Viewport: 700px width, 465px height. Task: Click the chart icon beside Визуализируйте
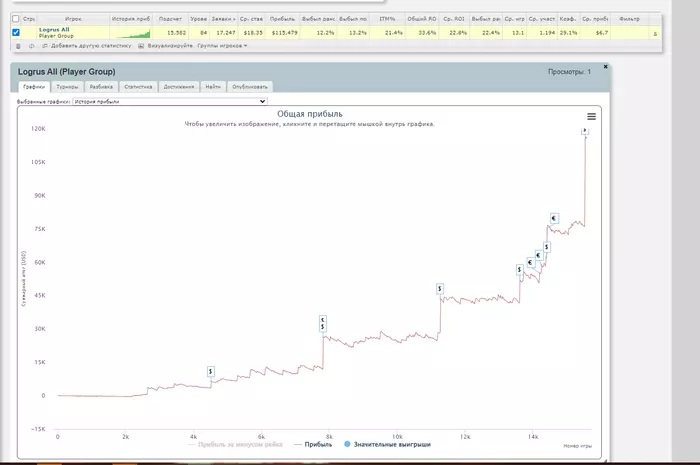(141, 46)
